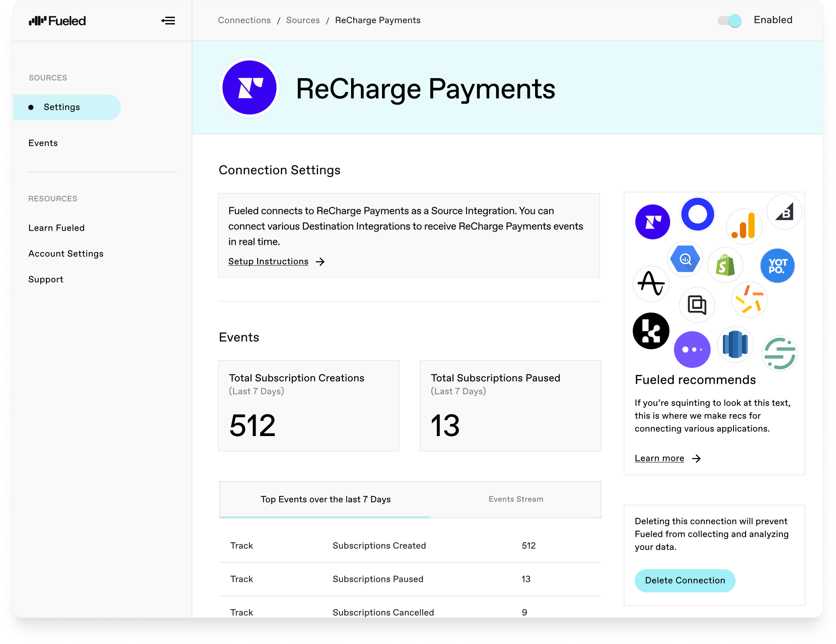Go to Connections breadcrumb

[x=244, y=20]
